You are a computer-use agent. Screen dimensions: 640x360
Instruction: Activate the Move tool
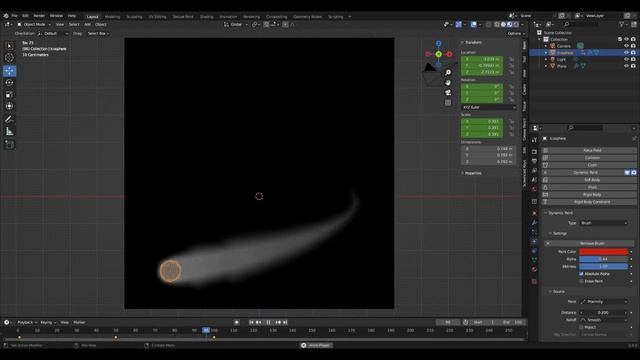click(x=9, y=71)
